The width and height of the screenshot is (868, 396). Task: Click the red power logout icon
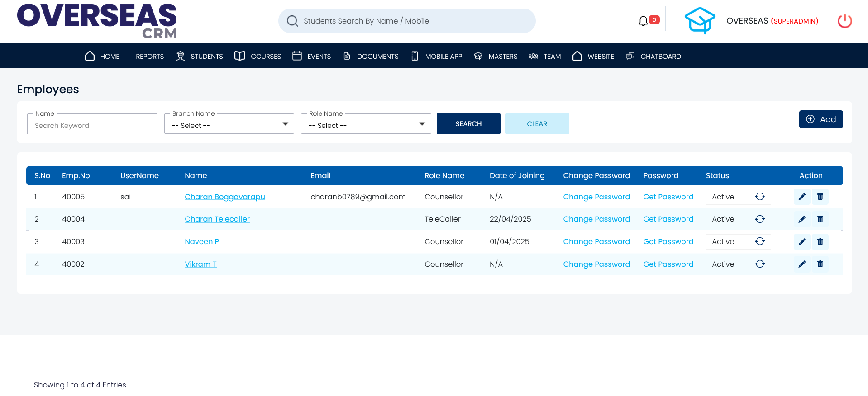tap(844, 21)
